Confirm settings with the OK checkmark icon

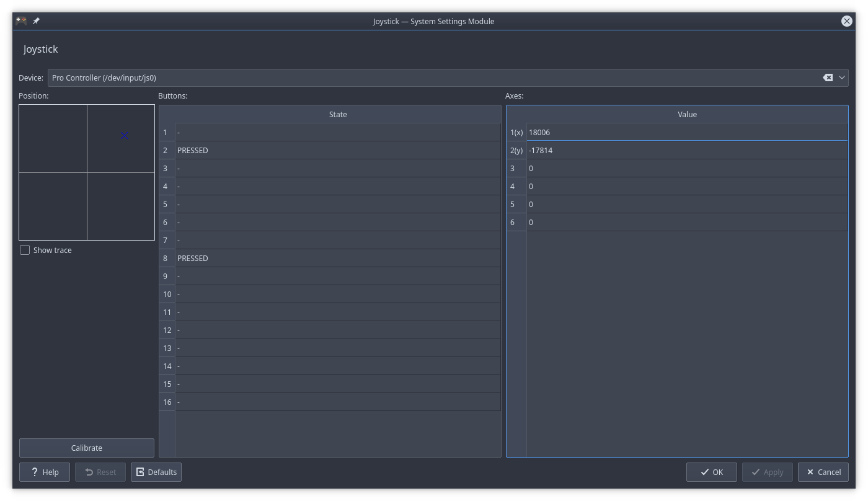click(704, 472)
